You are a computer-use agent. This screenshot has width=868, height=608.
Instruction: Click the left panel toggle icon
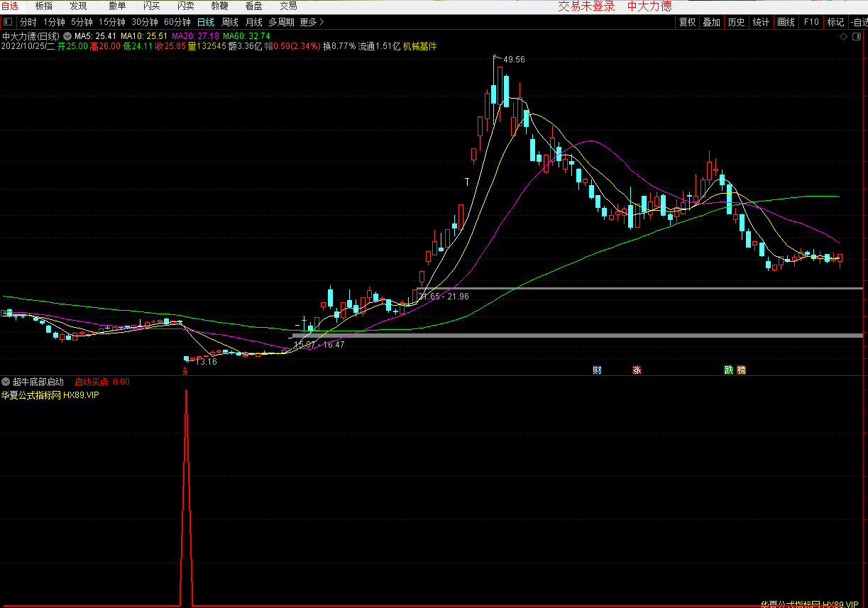[x=8, y=22]
